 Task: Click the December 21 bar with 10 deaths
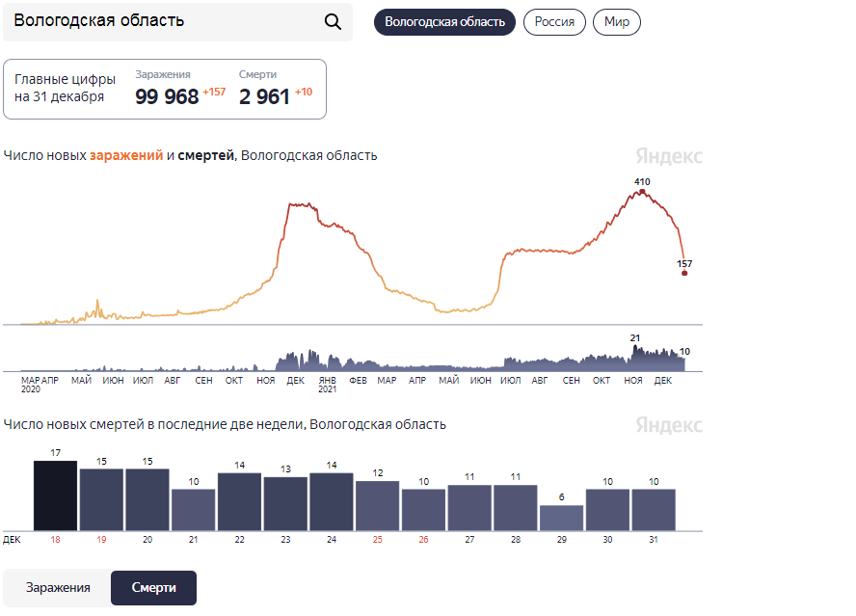pyautogui.click(x=194, y=510)
